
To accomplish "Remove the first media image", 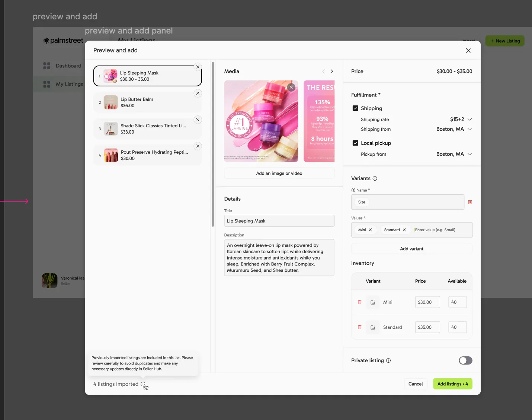I will pyautogui.click(x=291, y=87).
